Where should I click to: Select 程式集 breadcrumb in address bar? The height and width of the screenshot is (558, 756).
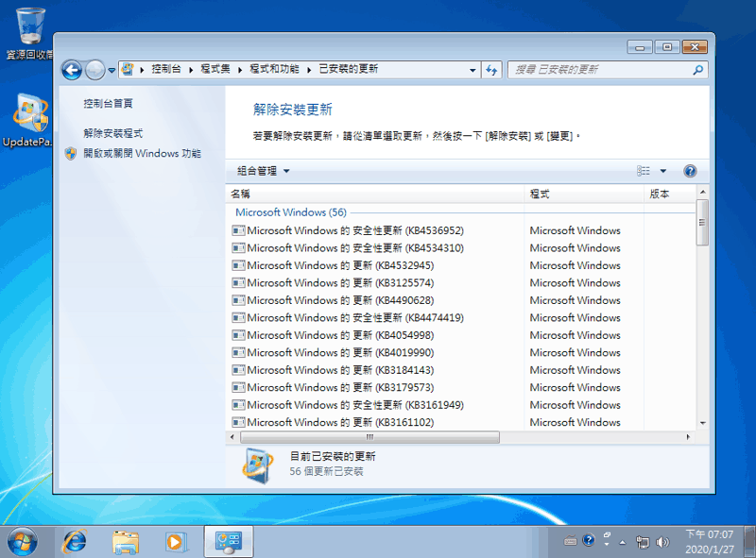click(215, 69)
